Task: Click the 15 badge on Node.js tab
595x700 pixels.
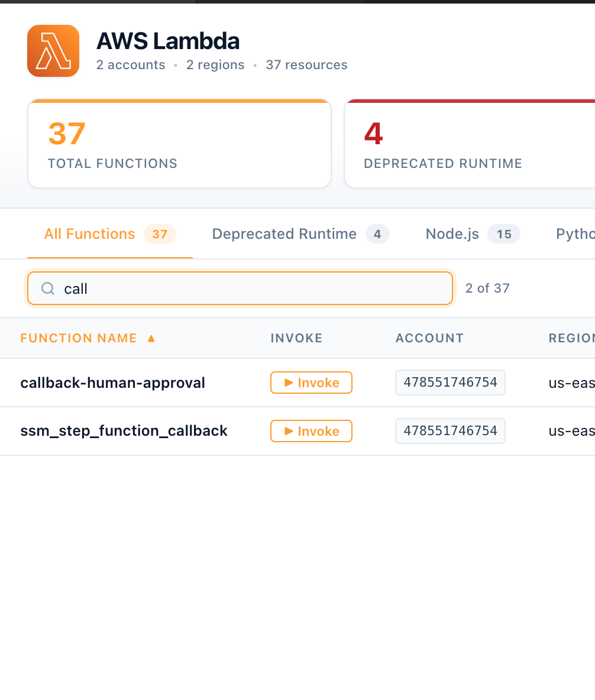Action: tap(504, 234)
